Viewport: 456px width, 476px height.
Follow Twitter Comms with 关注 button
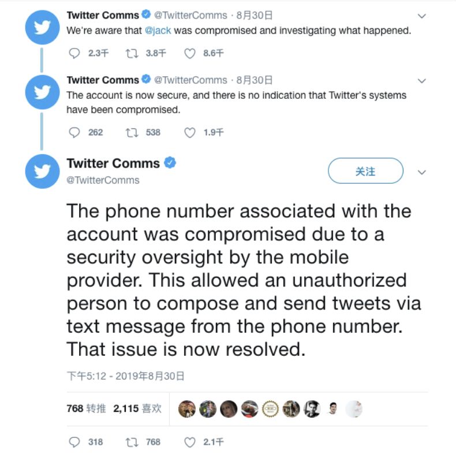pyautogui.click(x=365, y=171)
